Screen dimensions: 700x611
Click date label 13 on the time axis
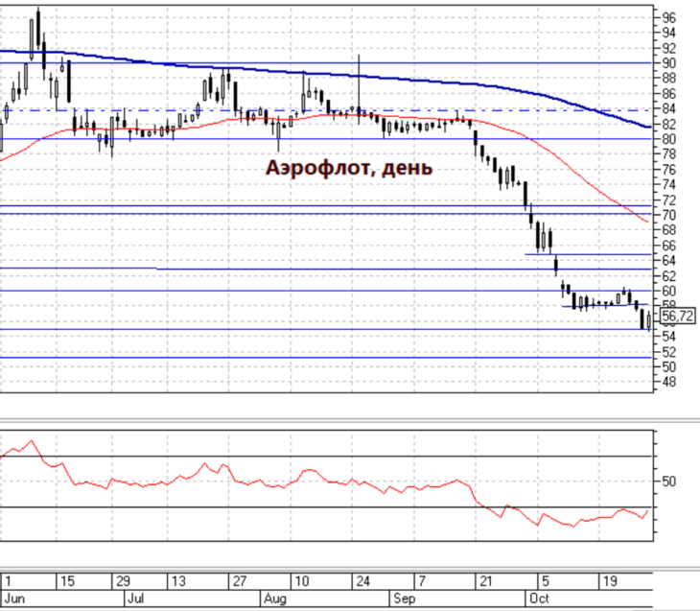click(178, 581)
